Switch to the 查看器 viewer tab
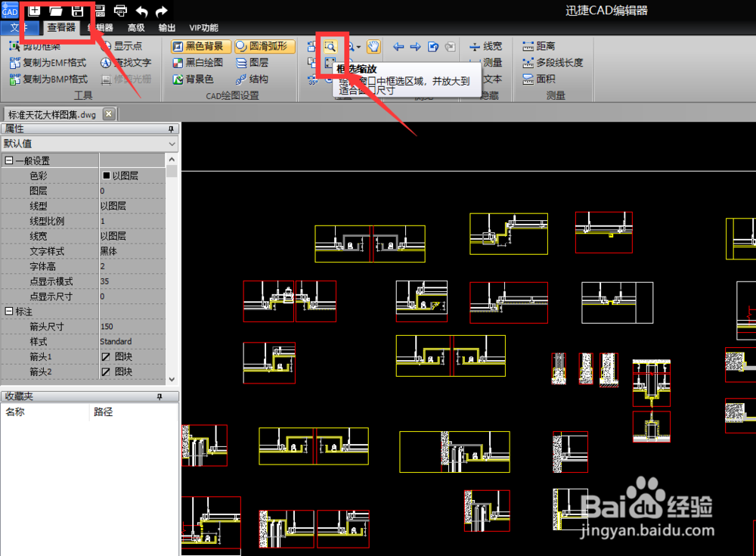Image resolution: width=756 pixels, height=556 pixels. tap(61, 27)
